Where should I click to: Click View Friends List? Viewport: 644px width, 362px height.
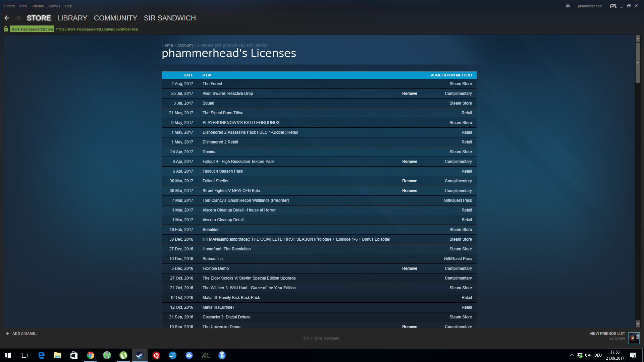607,334
